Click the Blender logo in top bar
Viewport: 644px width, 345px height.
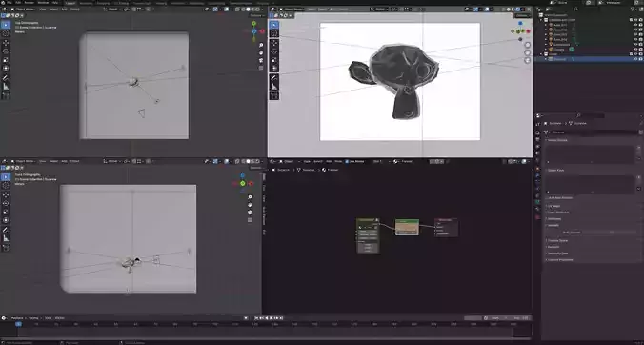point(3,3)
